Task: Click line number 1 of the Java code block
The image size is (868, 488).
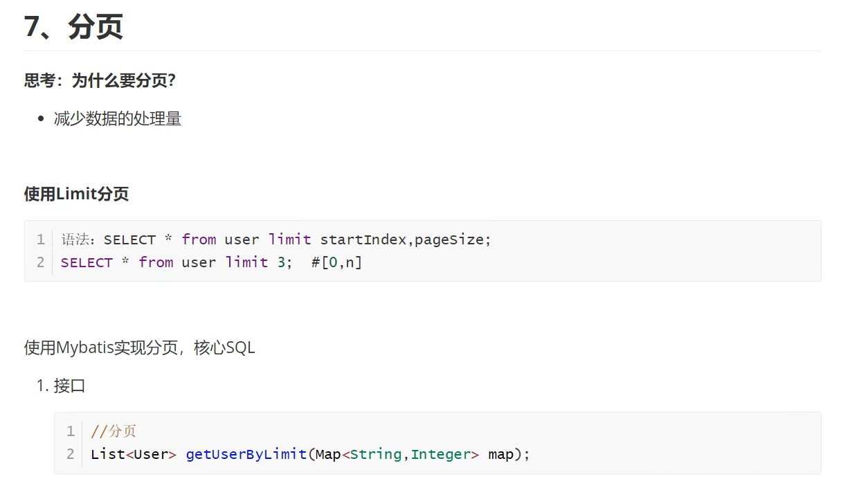Action: point(71,431)
